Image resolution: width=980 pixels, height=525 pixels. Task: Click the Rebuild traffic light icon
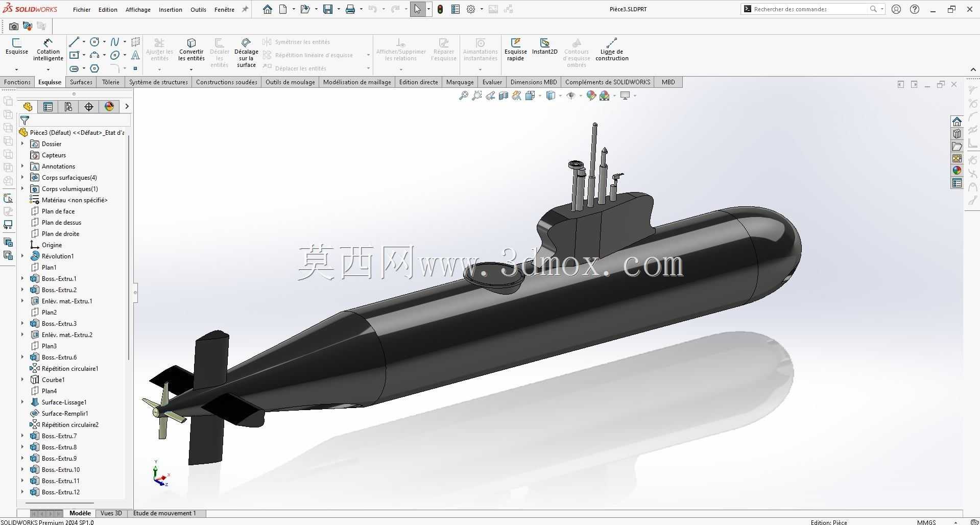pos(440,9)
